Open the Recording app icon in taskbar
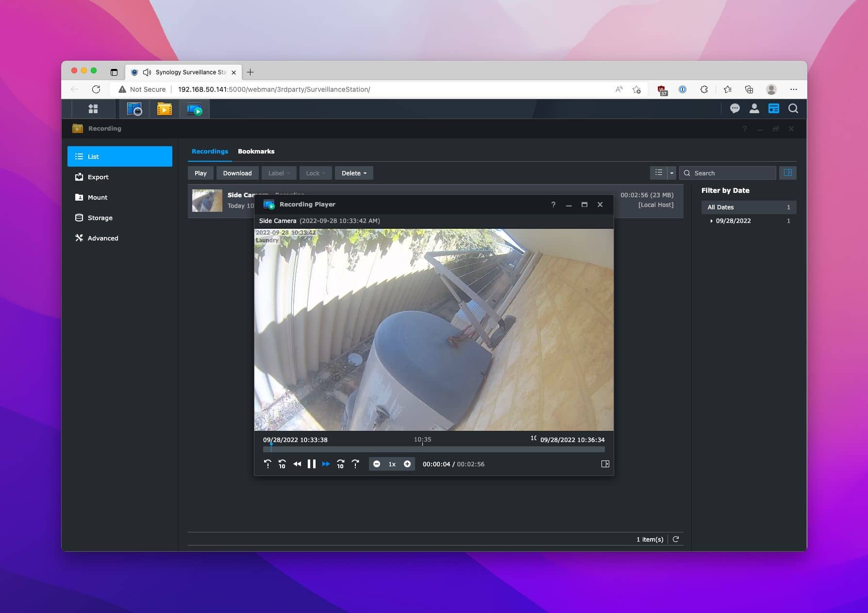This screenshot has width=868, height=613. pyautogui.click(x=165, y=109)
